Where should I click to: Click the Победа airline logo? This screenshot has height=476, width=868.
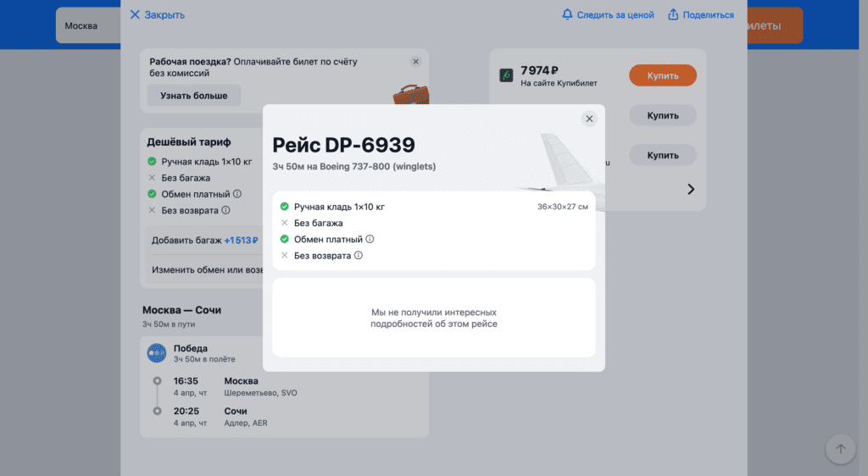157,352
